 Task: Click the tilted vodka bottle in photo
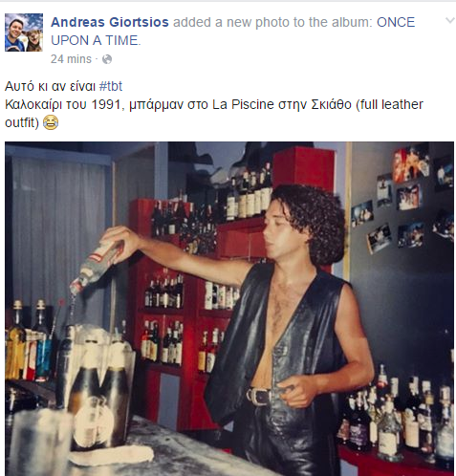(96, 265)
